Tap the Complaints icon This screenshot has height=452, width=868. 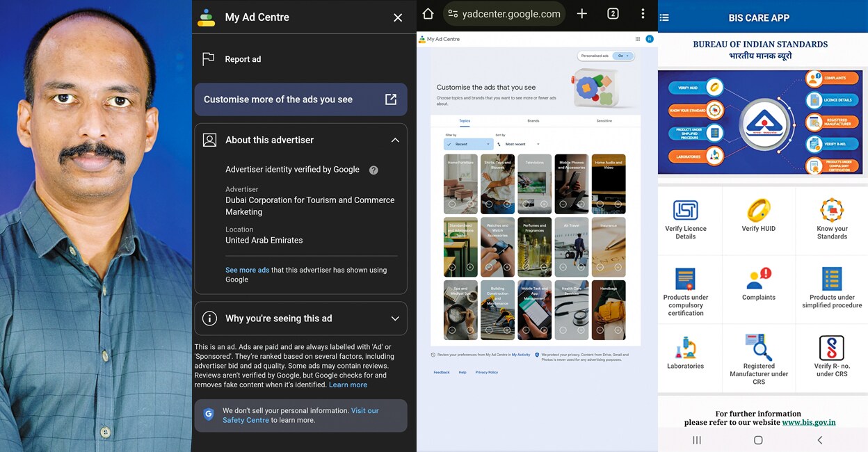pos(758,278)
